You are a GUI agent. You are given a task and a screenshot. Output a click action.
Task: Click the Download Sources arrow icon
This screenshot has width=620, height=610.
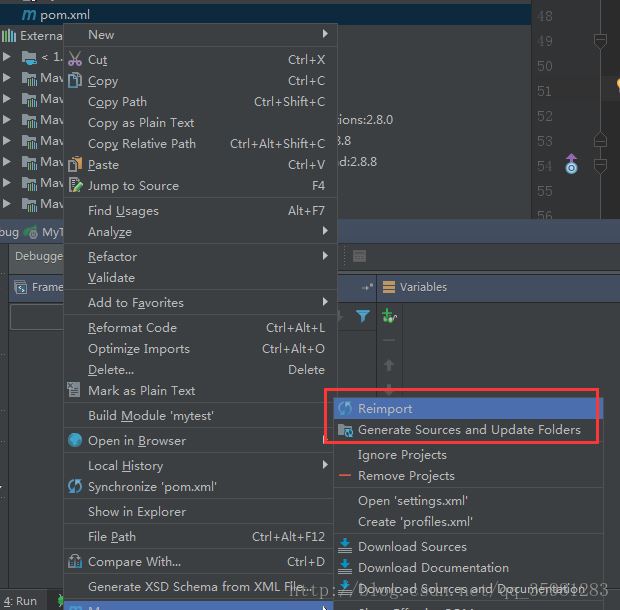pyautogui.click(x=345, y=547)
